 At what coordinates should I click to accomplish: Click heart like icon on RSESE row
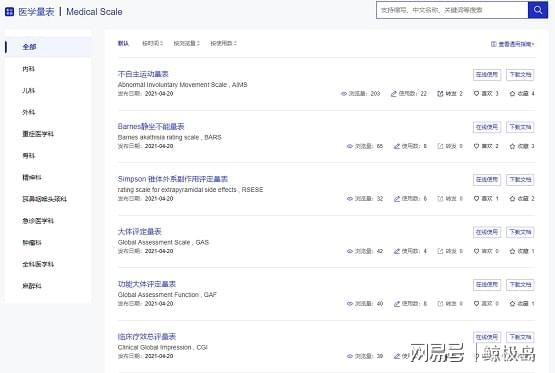[x=476, y=199]
